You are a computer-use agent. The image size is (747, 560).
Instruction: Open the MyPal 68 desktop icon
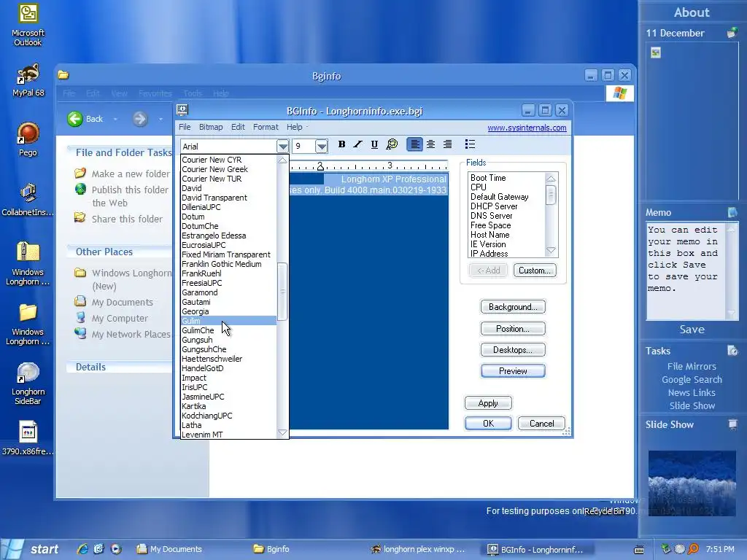coord(28,79)
